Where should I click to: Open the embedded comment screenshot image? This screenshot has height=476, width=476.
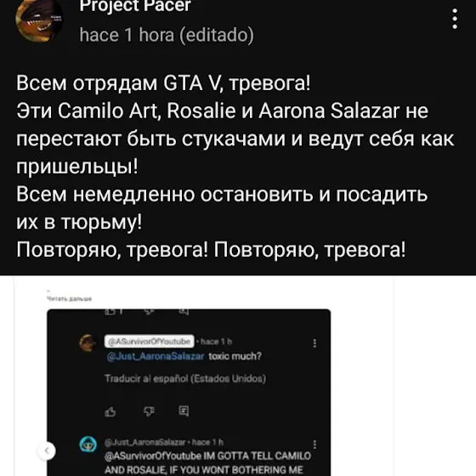click(x=189, y=392)
